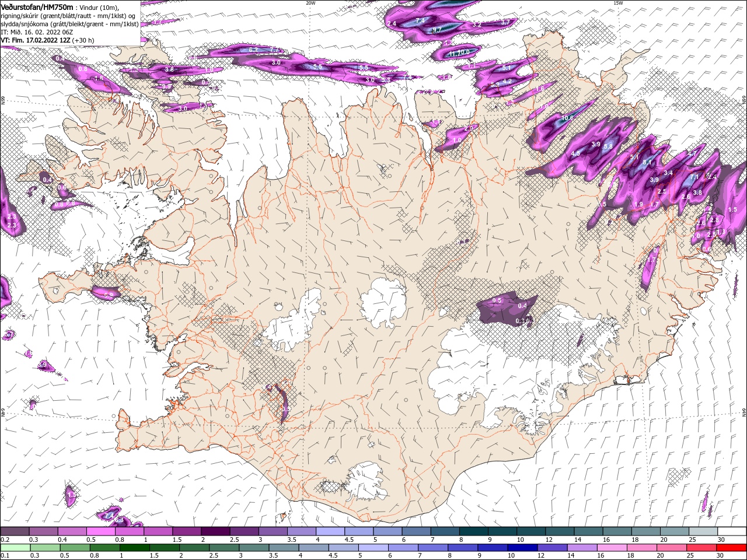Click the light gray 25 swatch on snow scale
The height and width of the screenshot is (560, 747).
(x=703, y=531)
